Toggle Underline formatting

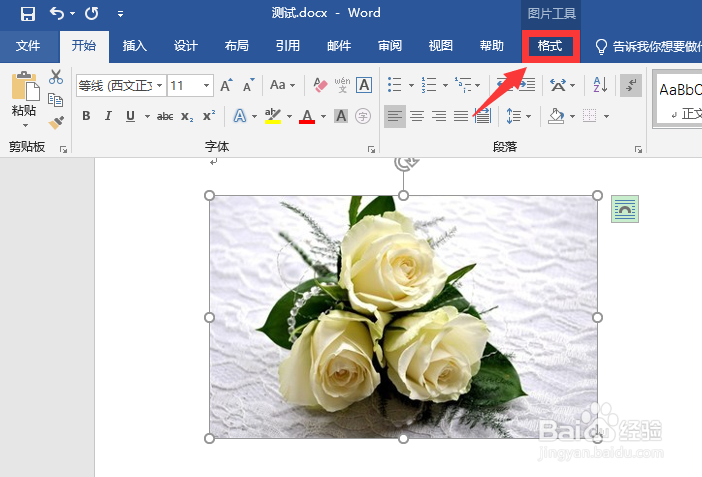[x=130, y=116]
